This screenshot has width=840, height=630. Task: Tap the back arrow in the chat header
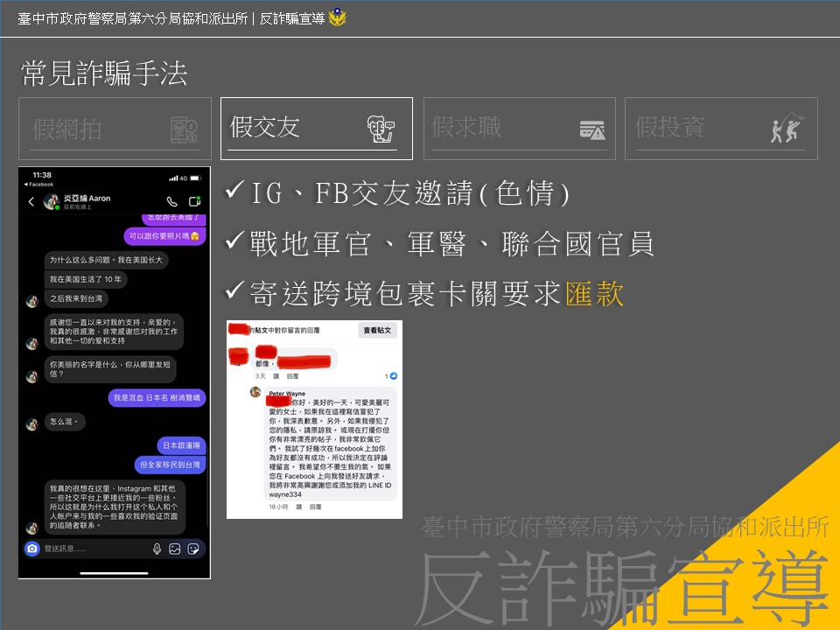[31, 202]
